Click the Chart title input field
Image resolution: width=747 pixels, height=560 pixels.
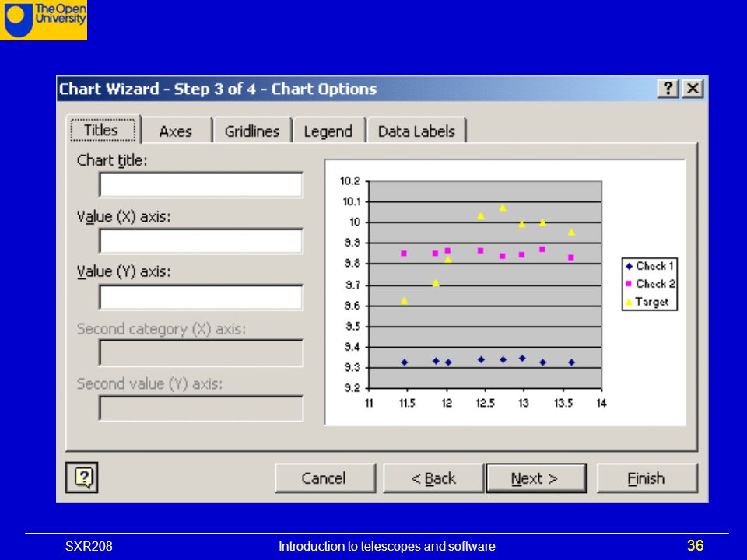pos(201,185)
